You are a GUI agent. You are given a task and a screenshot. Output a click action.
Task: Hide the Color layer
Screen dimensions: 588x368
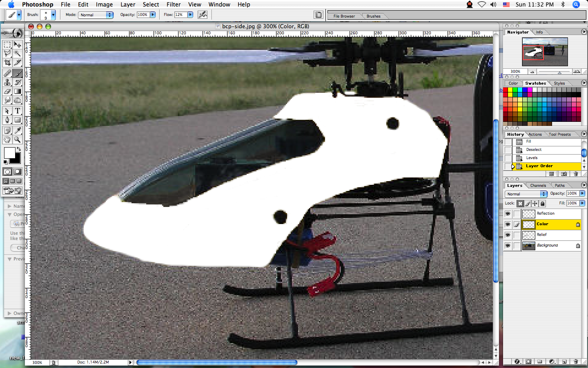(x=508, y=224)
